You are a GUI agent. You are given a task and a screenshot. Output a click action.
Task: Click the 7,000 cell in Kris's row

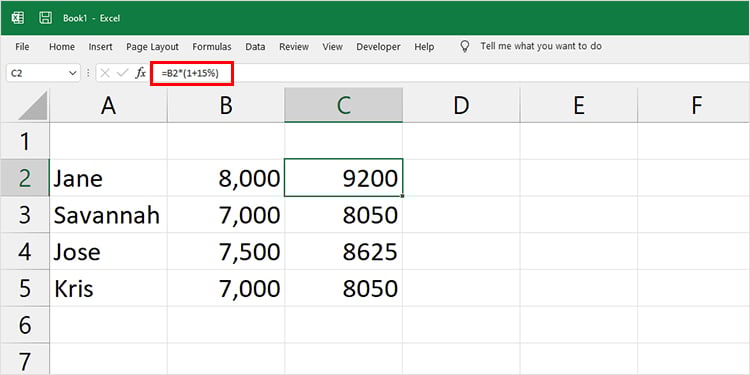(x=226, y=288)
